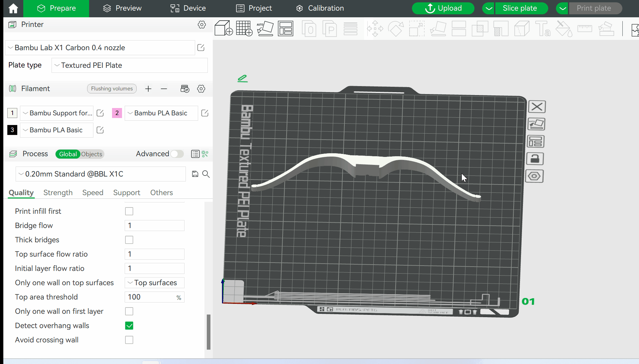Switch to the Preview tab
This screenshot has width=639, height=364.
click(x=122, y=8)
